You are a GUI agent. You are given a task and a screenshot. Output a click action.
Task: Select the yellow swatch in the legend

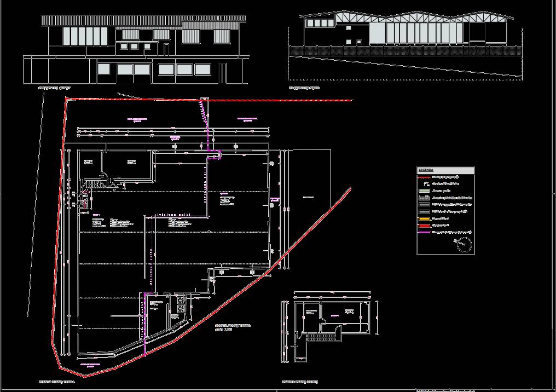pyautogui.click(x=424, y=218)
